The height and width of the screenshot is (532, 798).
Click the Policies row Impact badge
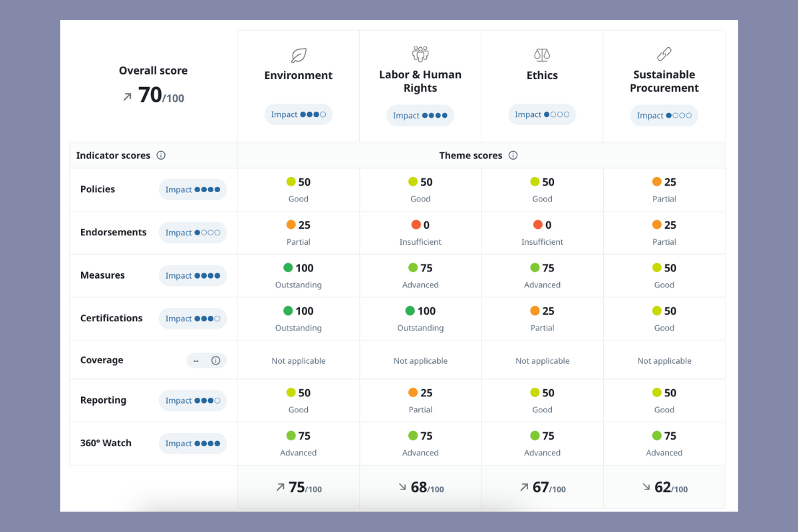193,190
